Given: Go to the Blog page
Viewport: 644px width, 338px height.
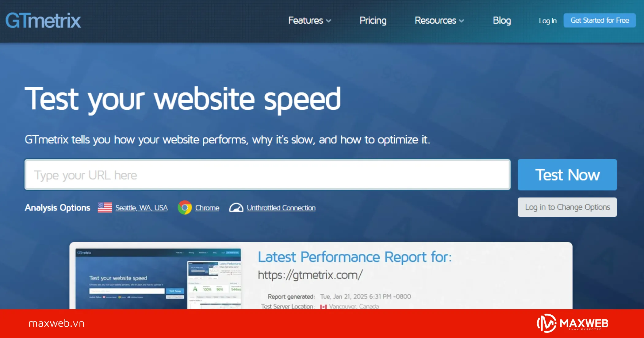Looking at the screenshot, I should coord(501,21).
